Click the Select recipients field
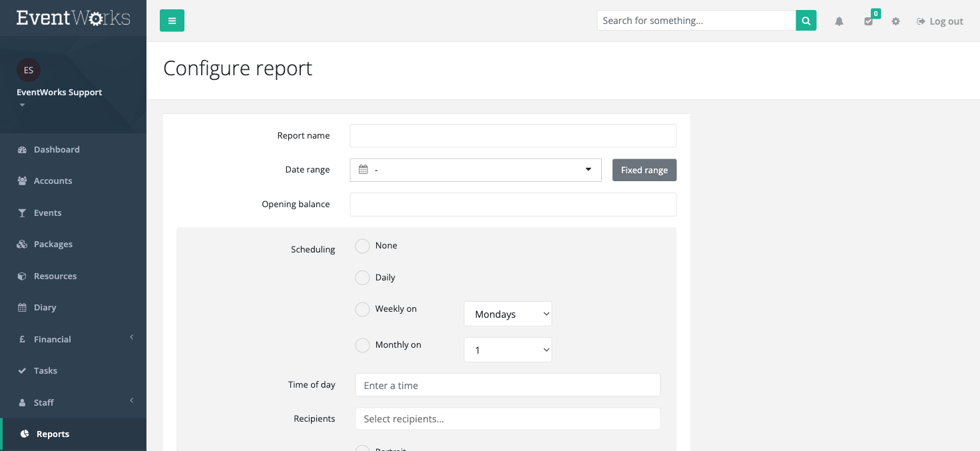Screen dimensions: 980x451 point(508,419)
